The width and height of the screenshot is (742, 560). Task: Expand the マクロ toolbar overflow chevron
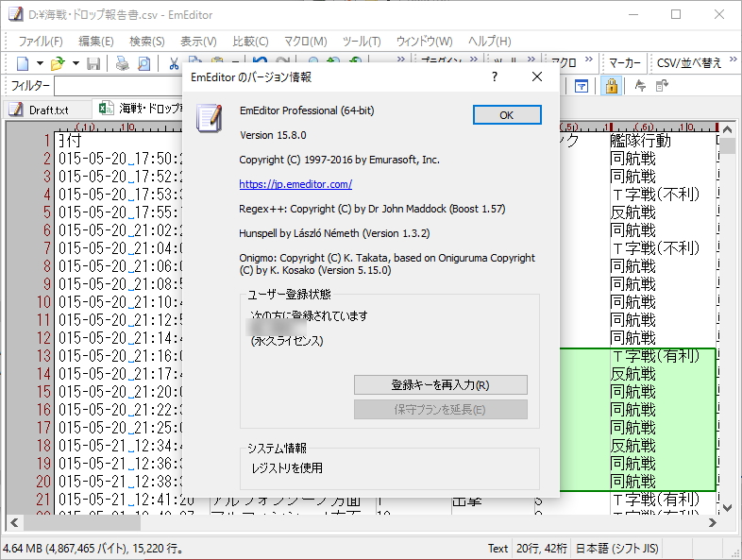coord(589,59)
